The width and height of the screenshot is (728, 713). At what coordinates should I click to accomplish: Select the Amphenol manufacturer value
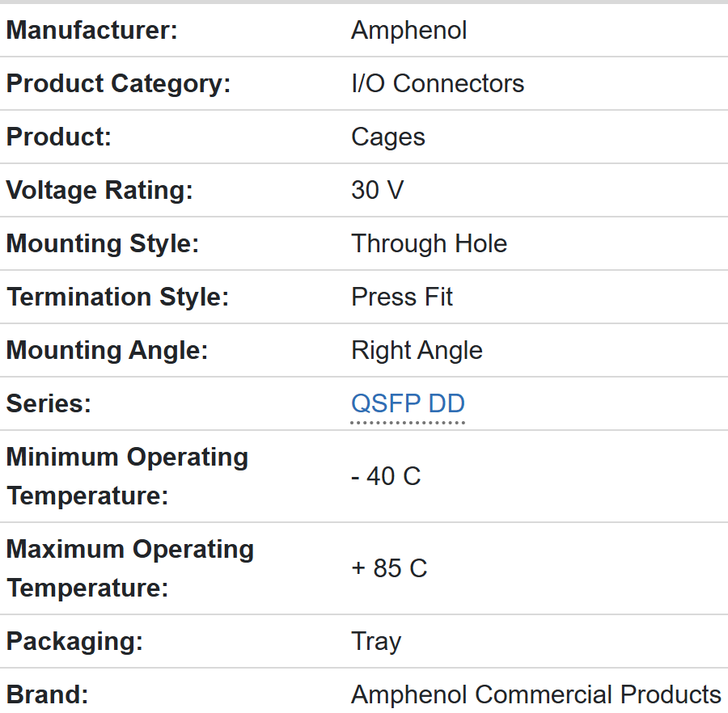click(408, 31)
